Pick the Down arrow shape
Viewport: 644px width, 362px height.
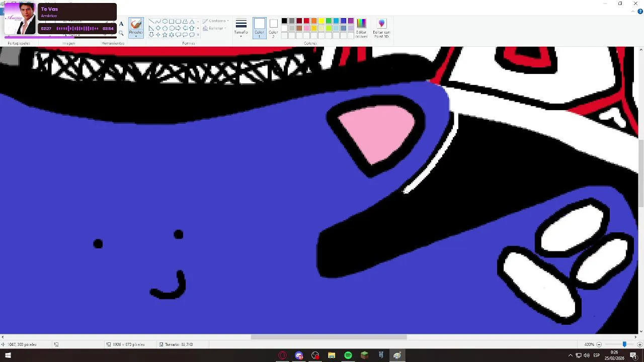pos(151,35)
